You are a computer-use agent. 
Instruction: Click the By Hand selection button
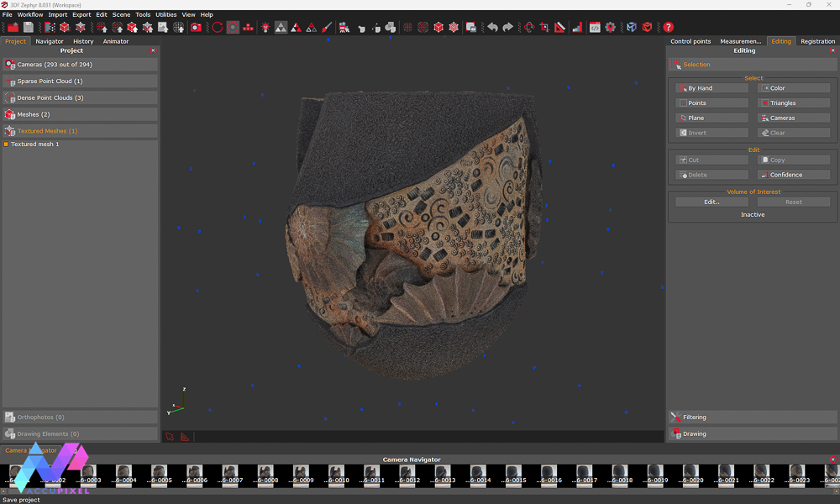click(x=711, y=87)
